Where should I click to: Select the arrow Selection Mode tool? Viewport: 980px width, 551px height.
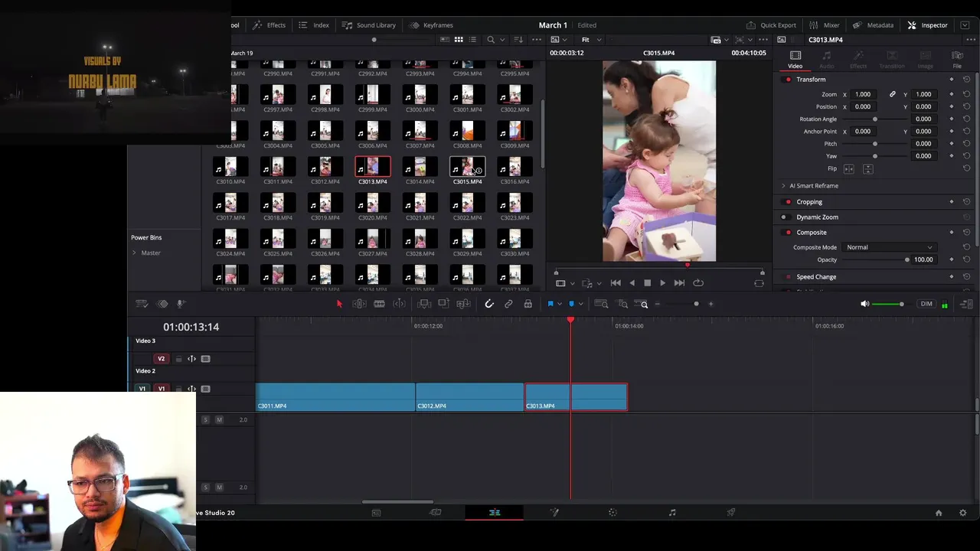click(339, 304)
